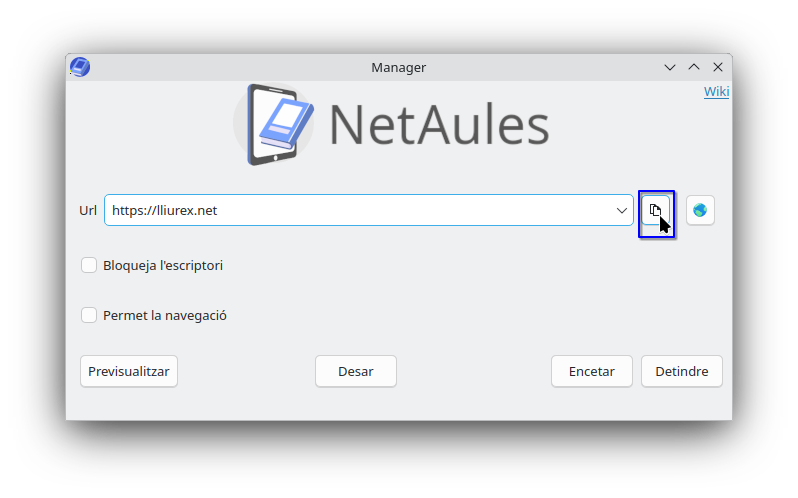The width and height of the screenshot is (798, 498).
Task: Click the Detindre button
Action: 681,371
